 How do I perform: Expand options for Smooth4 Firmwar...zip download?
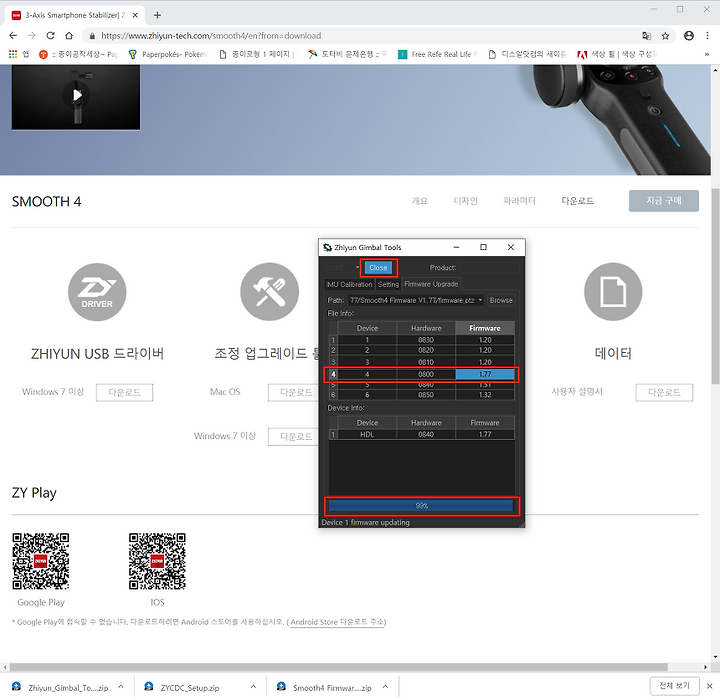coord(385,687)
